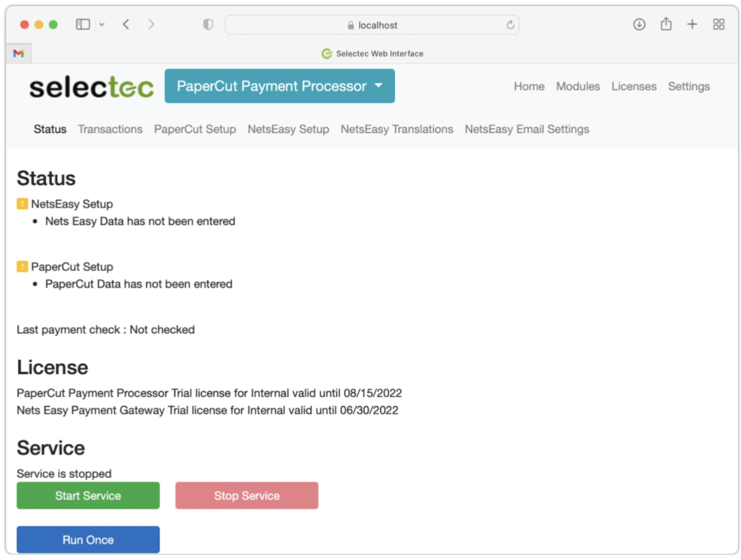The height and width of the screenshot is (560, 741).
Task: Reload the page with the refresh icon
Action: (x=511, y=25)
